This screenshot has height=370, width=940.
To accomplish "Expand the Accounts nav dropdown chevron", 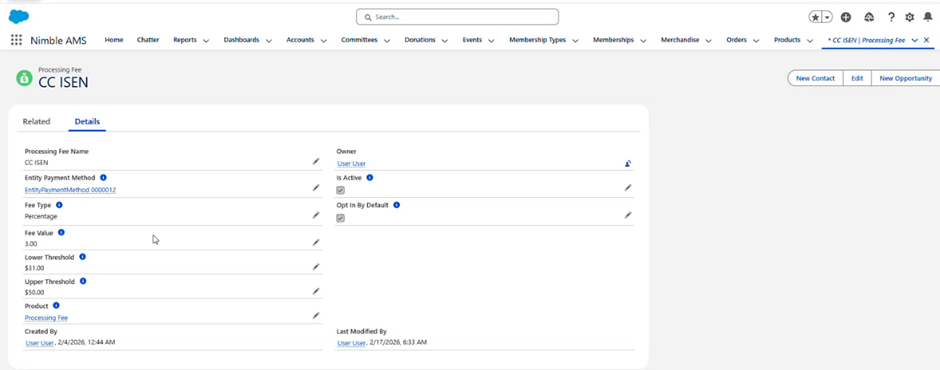I will [x=324, y=41].
